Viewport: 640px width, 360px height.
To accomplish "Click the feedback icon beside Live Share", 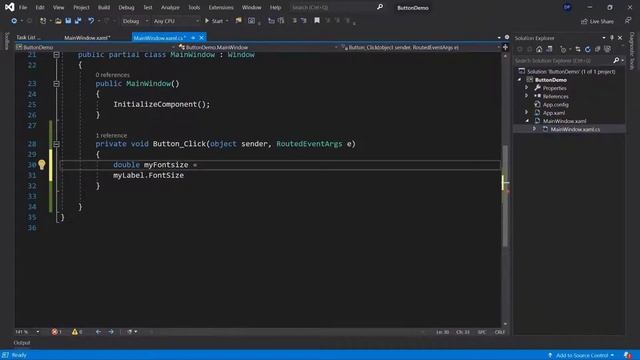I will (628, 21).
